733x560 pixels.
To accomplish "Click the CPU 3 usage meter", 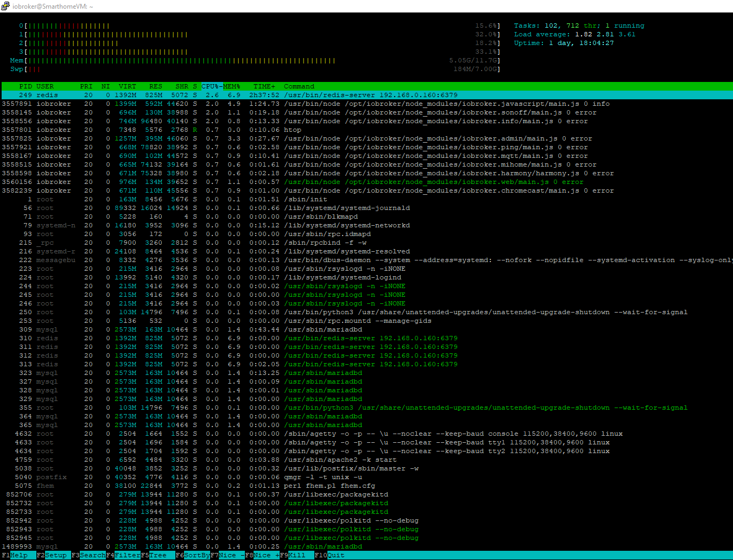I will [x=260, y=52].
